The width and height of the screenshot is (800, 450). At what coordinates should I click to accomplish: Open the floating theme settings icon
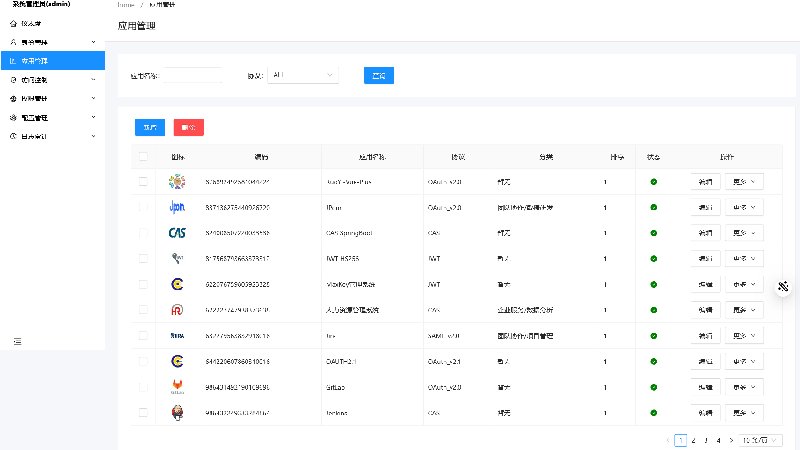pyautogui.click(x=783, y=287)
